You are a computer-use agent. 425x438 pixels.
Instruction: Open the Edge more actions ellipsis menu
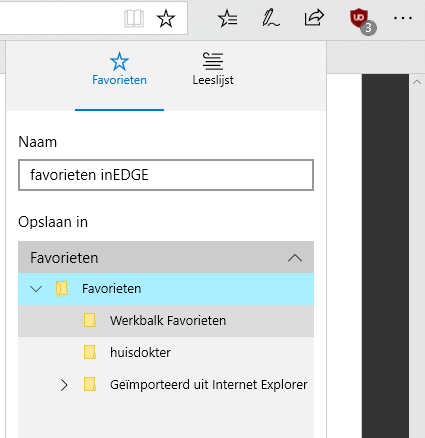403,18
